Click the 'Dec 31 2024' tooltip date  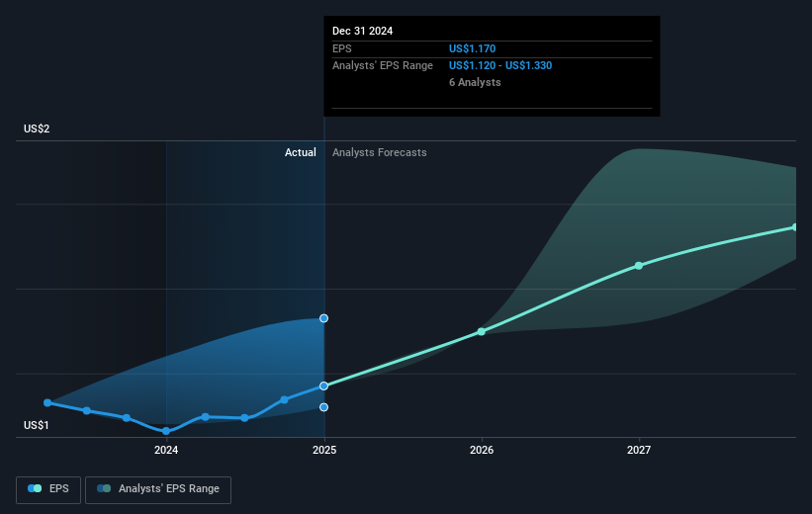[363, 31]
